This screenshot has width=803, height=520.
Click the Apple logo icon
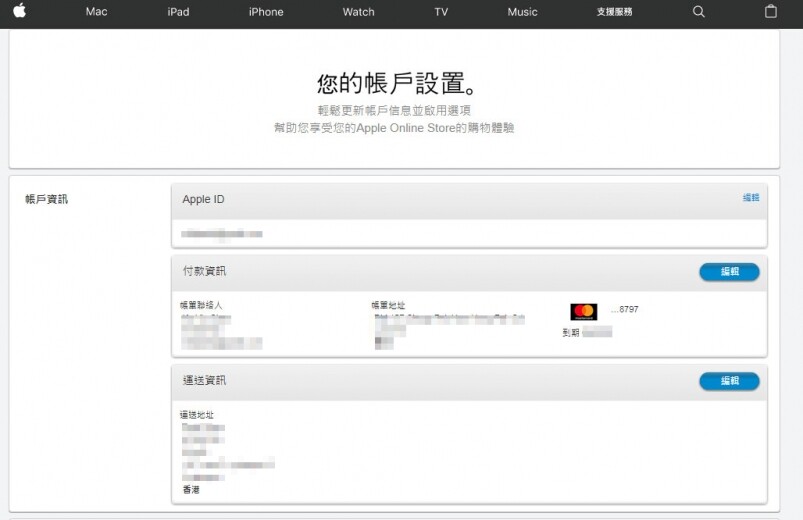[19, 10]
